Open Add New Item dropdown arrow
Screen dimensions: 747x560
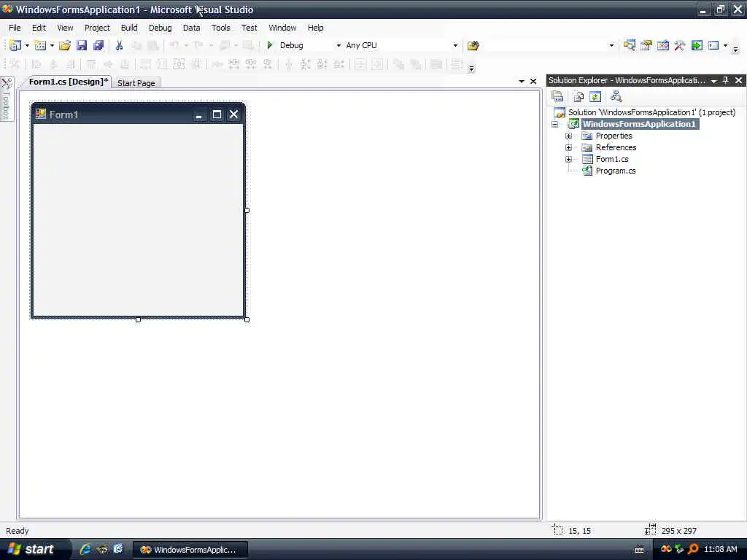coord(52,45)
